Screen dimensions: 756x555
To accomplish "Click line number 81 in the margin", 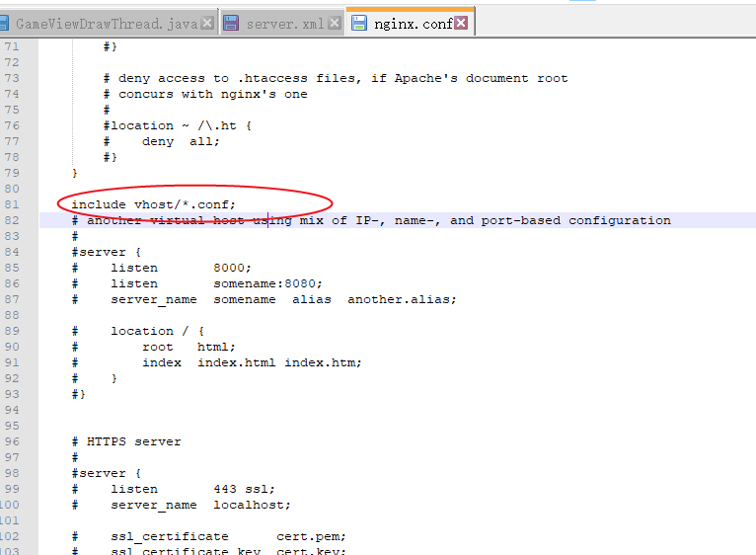I will pos(12,204).
